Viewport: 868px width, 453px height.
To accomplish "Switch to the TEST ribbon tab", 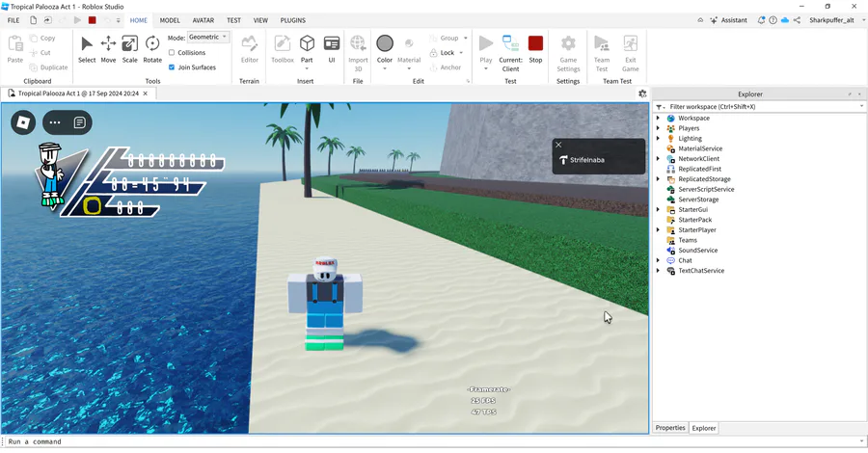I will pos(233,20).
